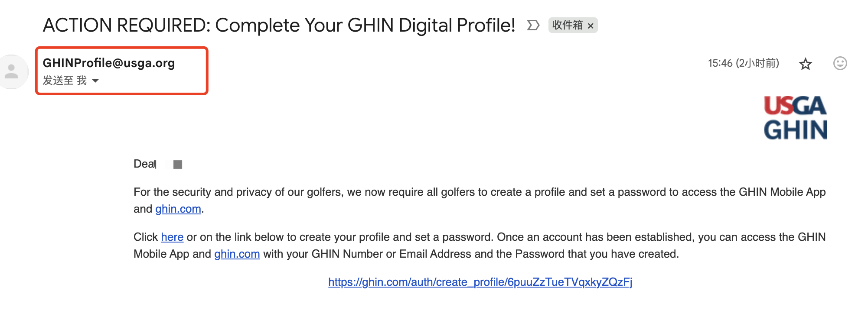Remove the 收件箱 label with its ×
The height and width of the screenshot is (317, 868).
point(591,26)
